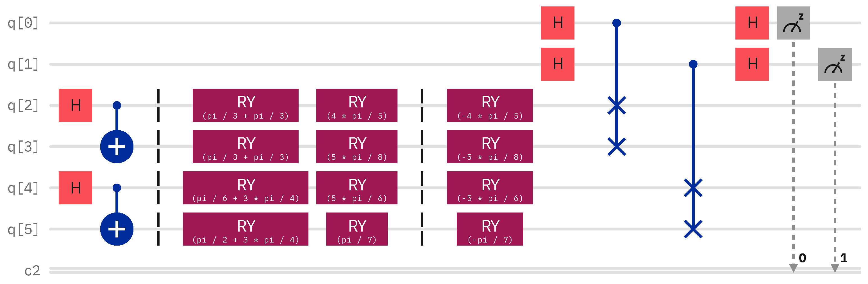
Task: Click the H gate on q[2]
Action: pyautogui.click(x=75, y=105)
